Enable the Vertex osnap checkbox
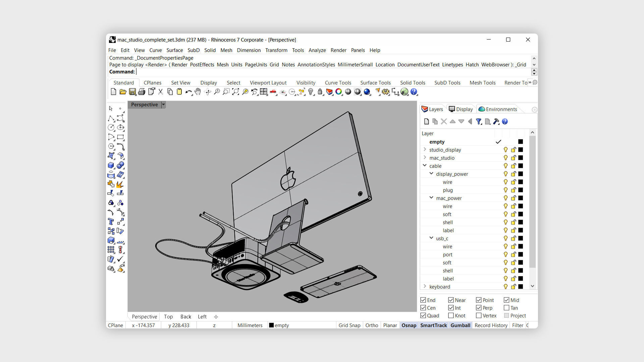Screen dimensions: 644x362 [x=479, y=316]
